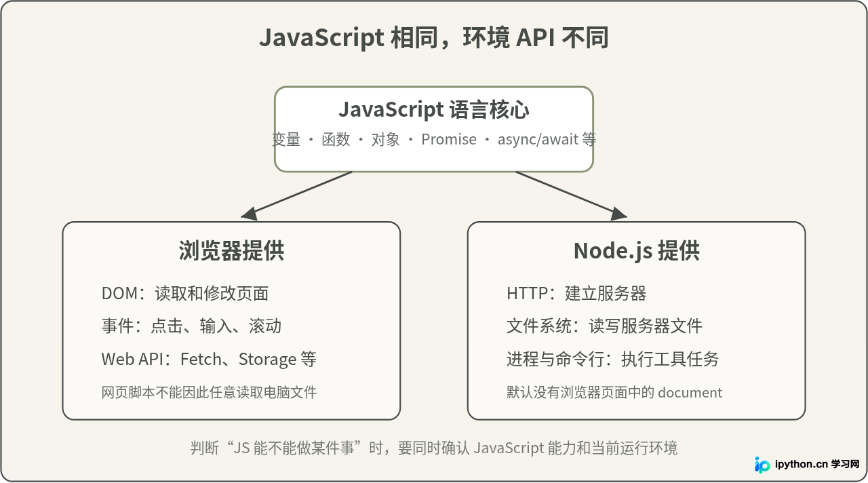Click the heading "Node.js 提供"
This screenshot has height=483, width=868.
[x=637, y=251]
